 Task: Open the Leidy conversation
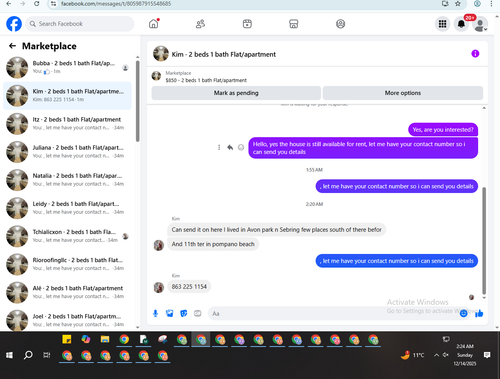click(67, 208)
